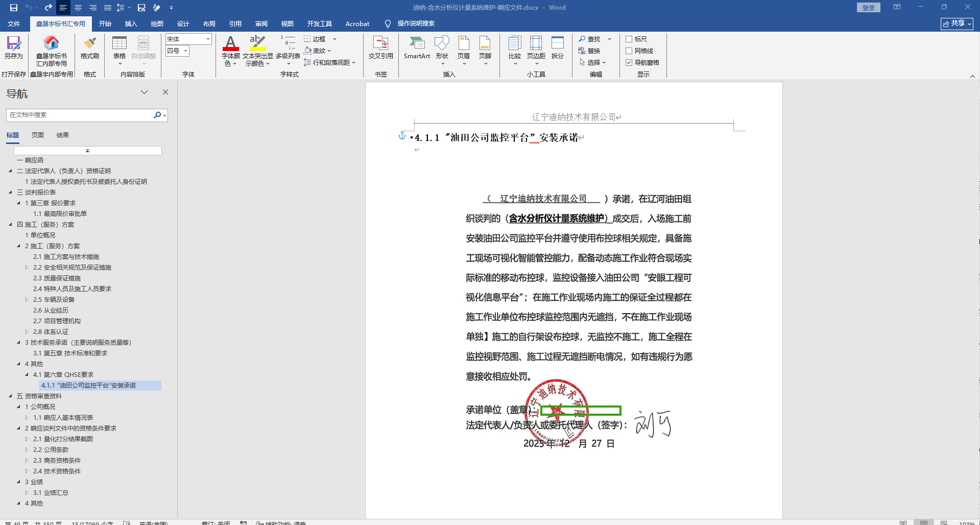The height and width of the screenshot is (525, 980).
Task: Uncheck the 导航窗格 navigation pane checkbox
Action: [x=629, y=62]
